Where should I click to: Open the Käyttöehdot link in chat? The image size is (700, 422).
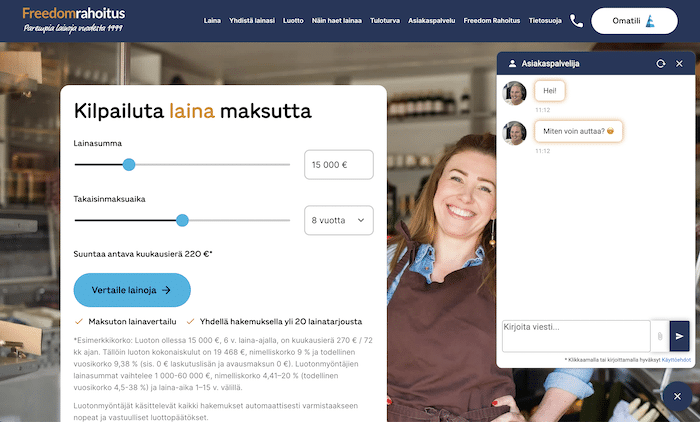[676, 360]
